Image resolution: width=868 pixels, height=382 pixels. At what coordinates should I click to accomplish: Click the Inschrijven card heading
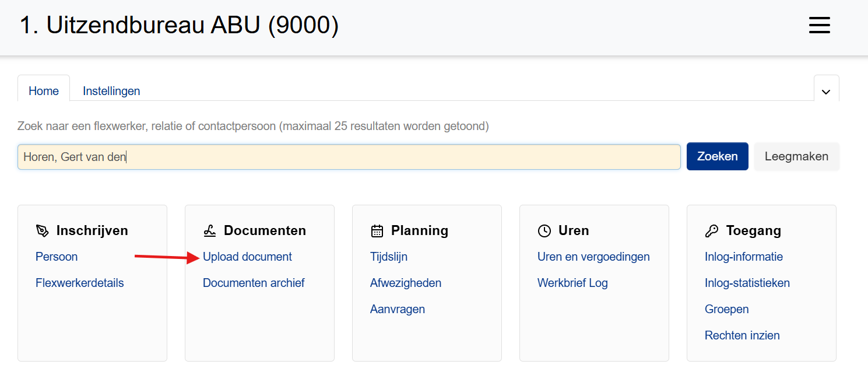pyautogui.click(x=92, y=230)
